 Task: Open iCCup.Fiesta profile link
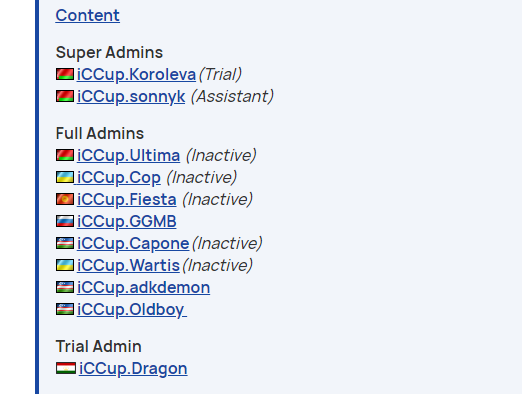pyautogui.click(x=126, y=199)
